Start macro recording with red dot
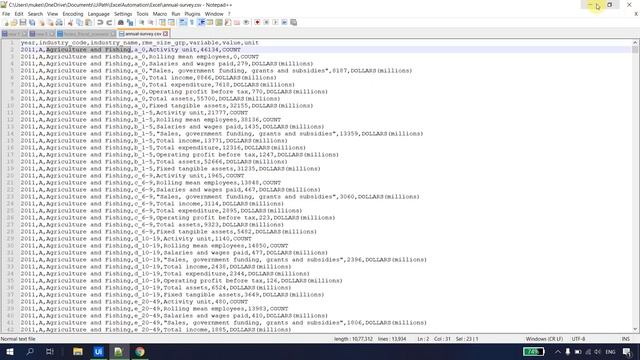 pyautogui.click(x=258, y=22)
